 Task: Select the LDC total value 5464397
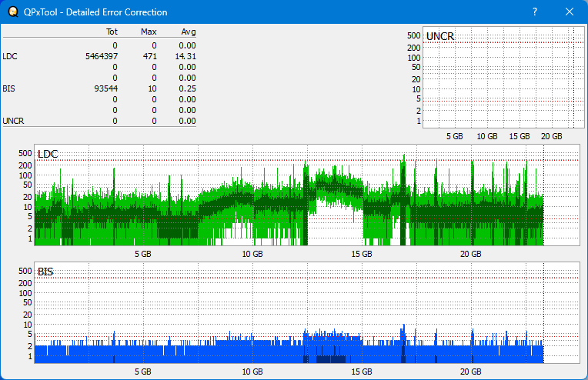point(102,56)
